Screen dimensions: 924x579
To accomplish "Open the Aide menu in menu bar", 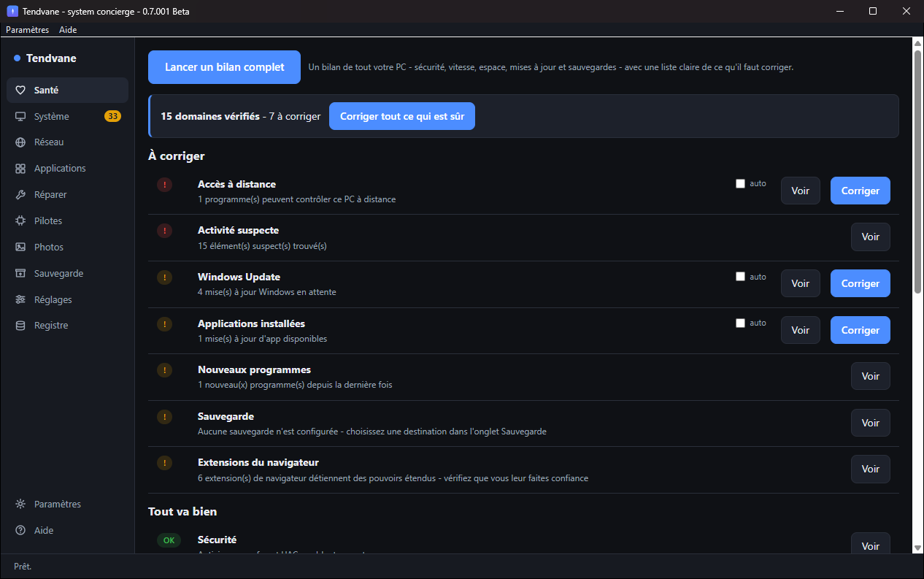I will click(x=68, y=30).
